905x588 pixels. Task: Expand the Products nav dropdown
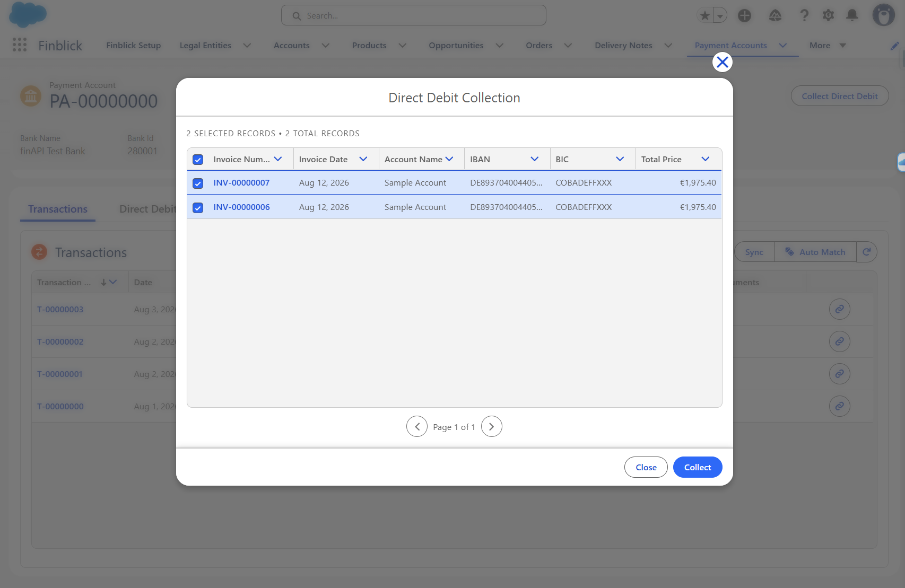pyautogui.click(x=403, y=46)
